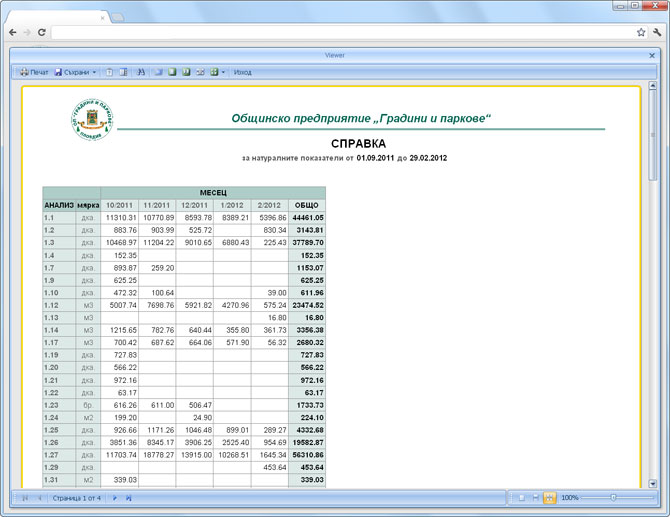The image size is (670, 517).
Task: Go to last page arrow
Action: pos(129,498)
